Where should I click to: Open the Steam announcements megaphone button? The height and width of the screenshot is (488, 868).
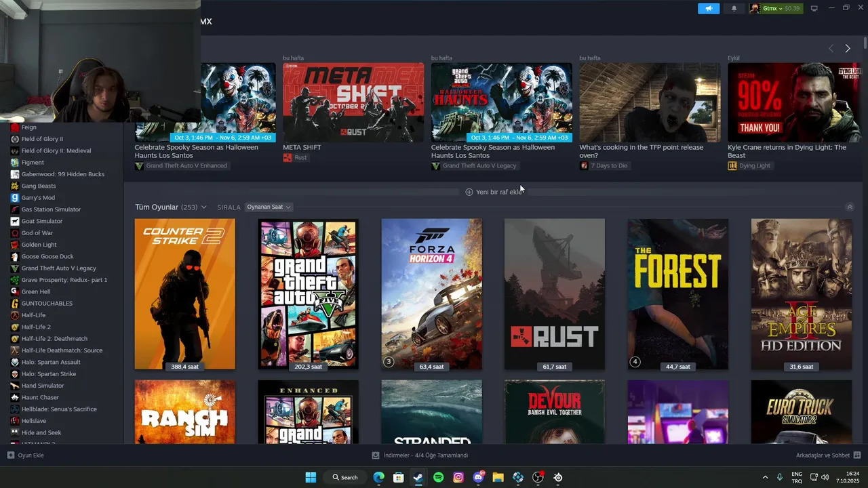point(708,8)
